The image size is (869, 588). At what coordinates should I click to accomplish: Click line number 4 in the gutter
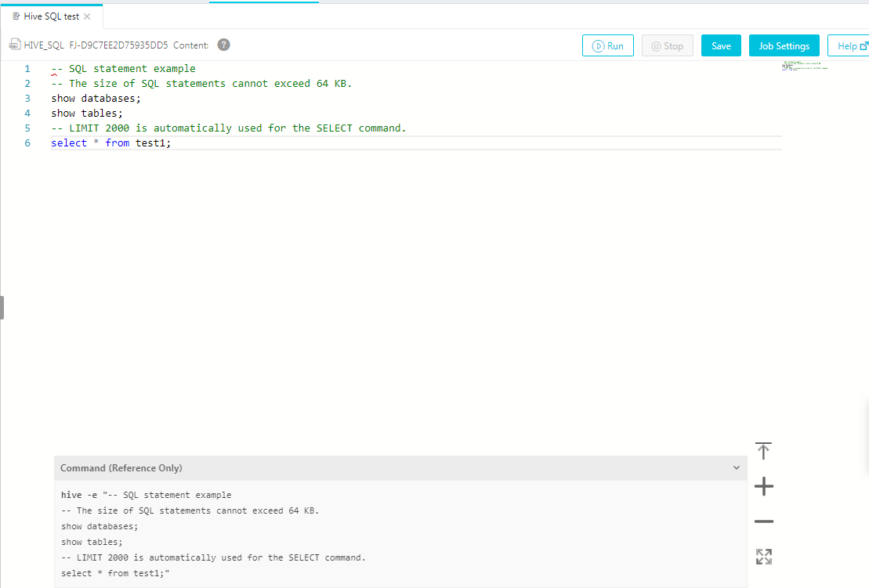[x=27, y=114]
